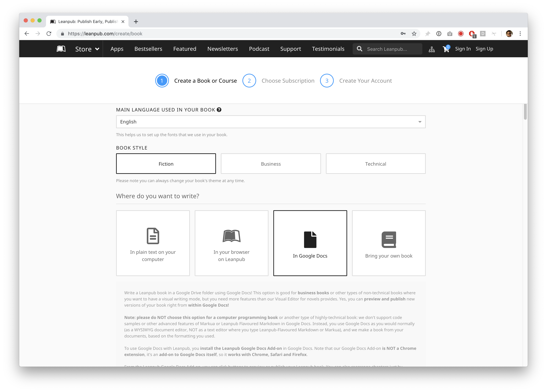
Task: Choose the In Google Docs option
Action: (x=310, y=243)
